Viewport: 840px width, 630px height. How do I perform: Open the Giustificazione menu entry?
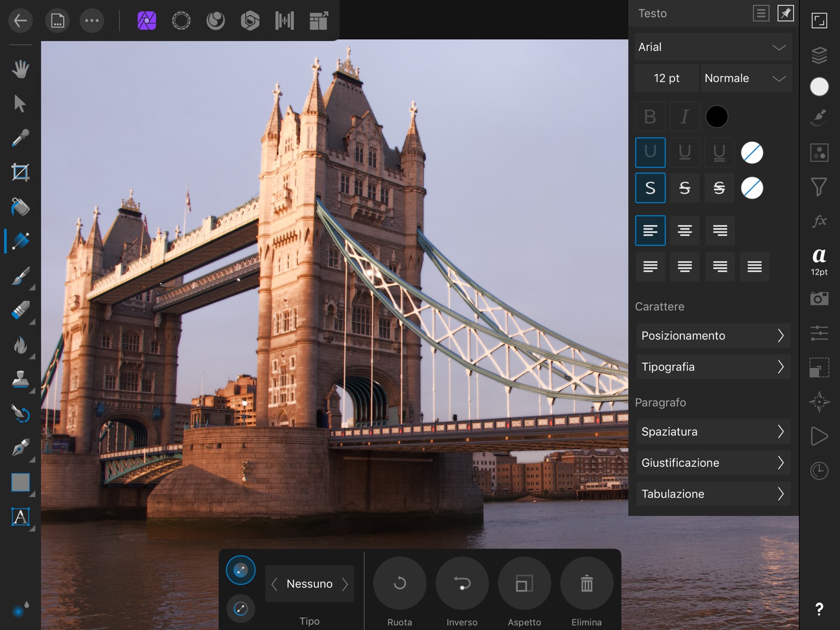pos(712,463)
